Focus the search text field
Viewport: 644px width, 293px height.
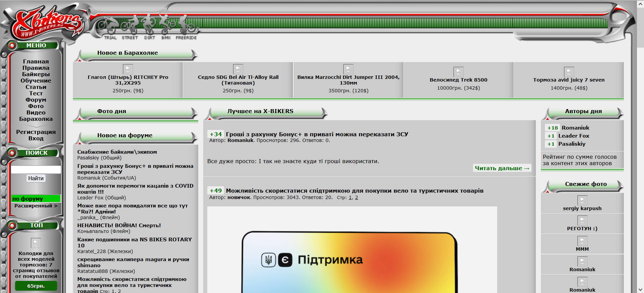coord(36,169)
